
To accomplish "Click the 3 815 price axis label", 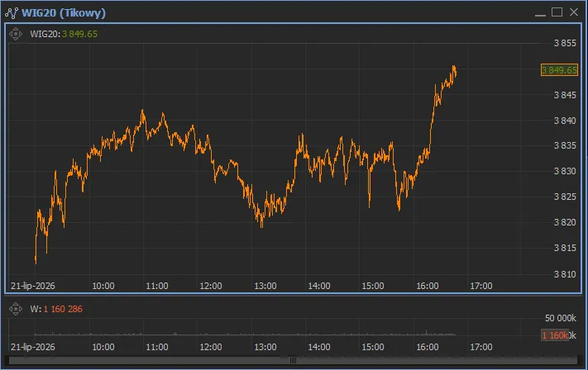I will 565,248.
